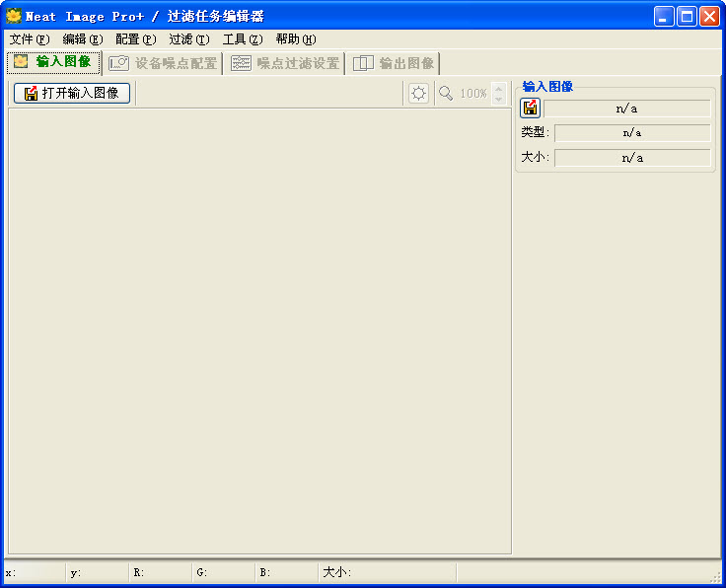Click the 打开输入图像 button
The width and height of the screenshot is (726, 588).
point(72,93)
